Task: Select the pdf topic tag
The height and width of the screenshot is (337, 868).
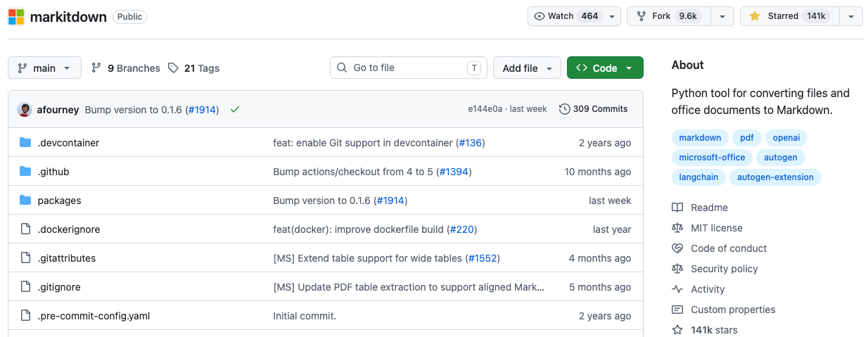Action: click(746, 137)
